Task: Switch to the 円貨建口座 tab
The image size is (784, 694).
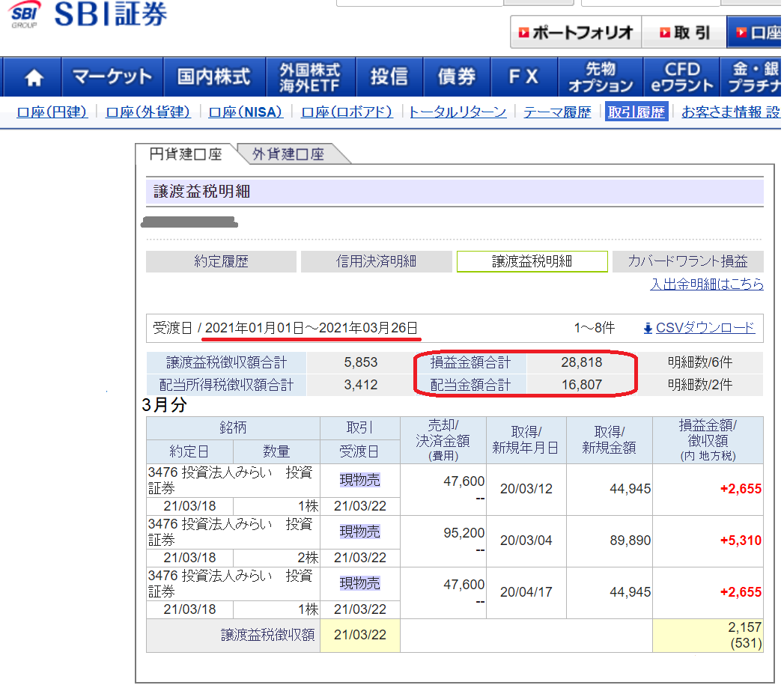Action: (186, 154)
